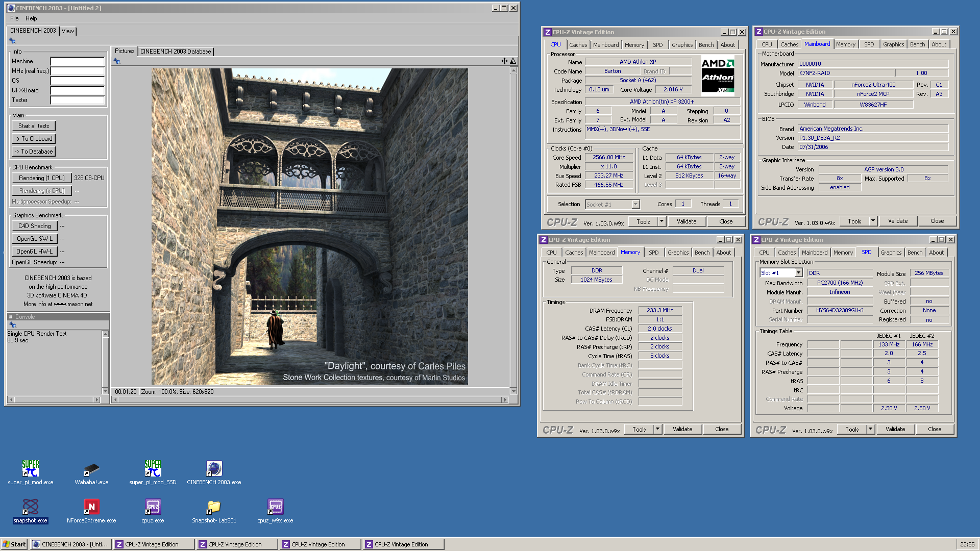This screenshot has width=980, height=551.
Task: Click the Console header square icon
Action: click(11, 317)
